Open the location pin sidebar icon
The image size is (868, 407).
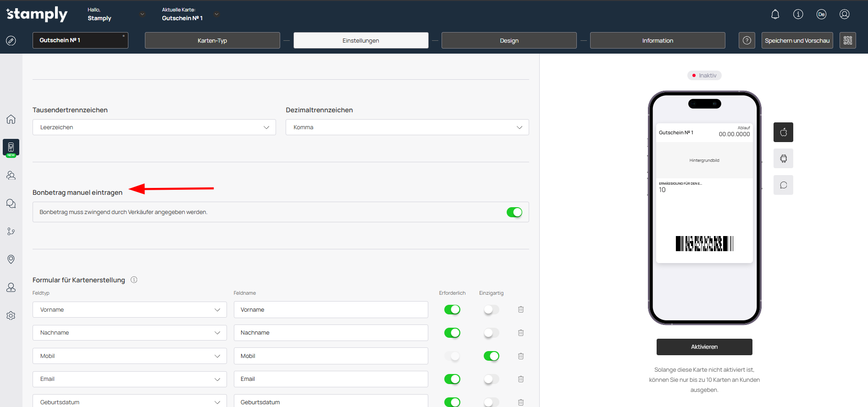(x=11, y=259)
